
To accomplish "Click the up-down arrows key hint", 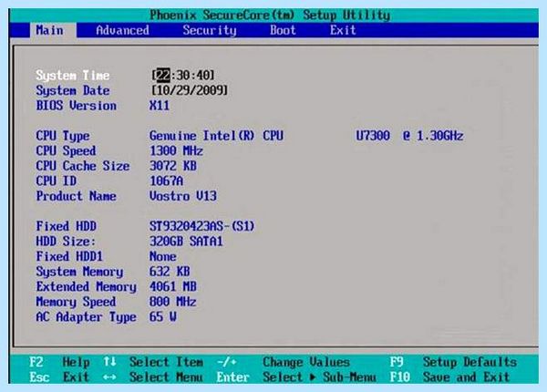I will (x=109, y=361).
